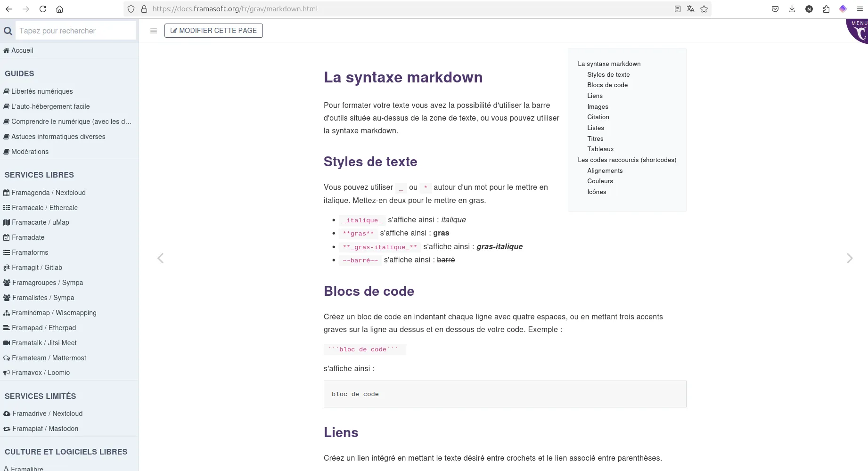Viewport: 868px width, 471px height.
Task: Bookmark this page with the star icon
Action: point(704,9)
